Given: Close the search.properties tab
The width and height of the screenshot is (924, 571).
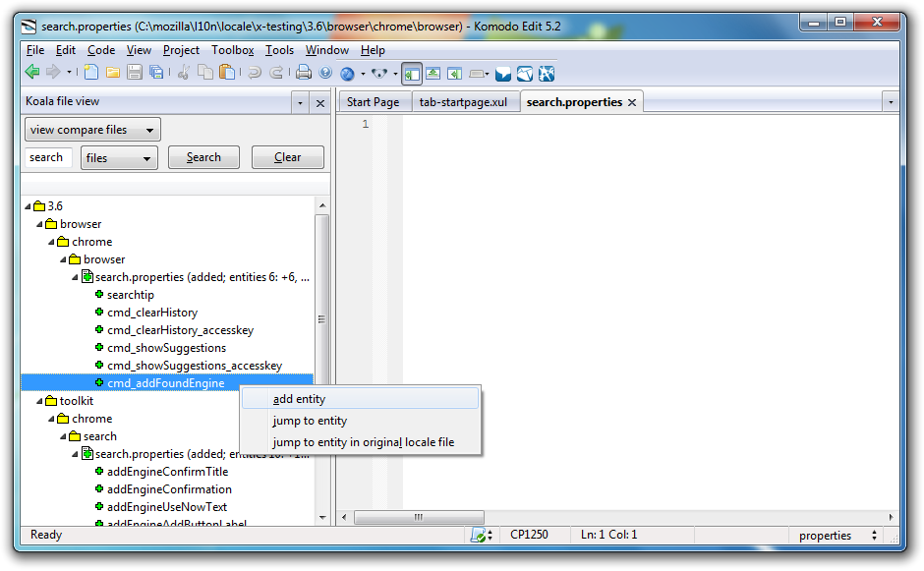Looking at the screenshot, I should [632, 102].
